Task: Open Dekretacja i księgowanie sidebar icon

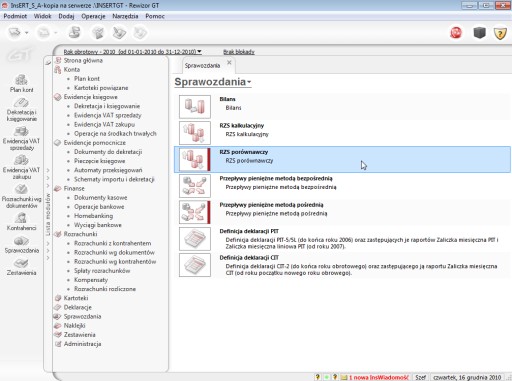Action: click(21, 109)
